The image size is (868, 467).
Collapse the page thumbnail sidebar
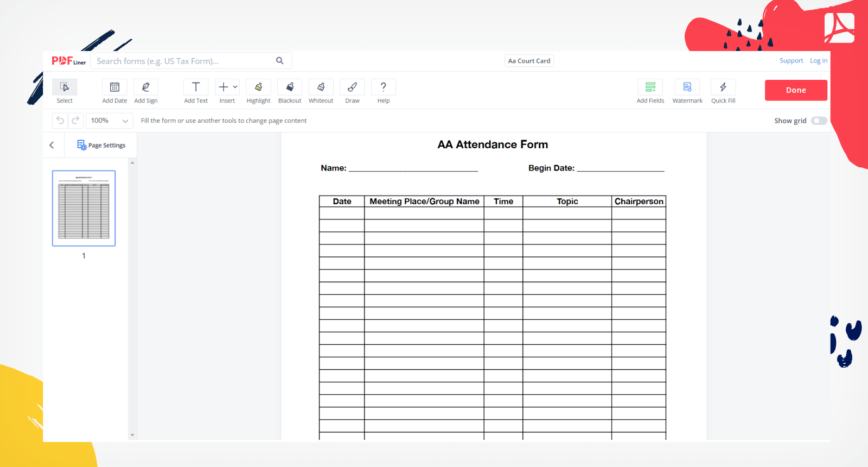52,145
